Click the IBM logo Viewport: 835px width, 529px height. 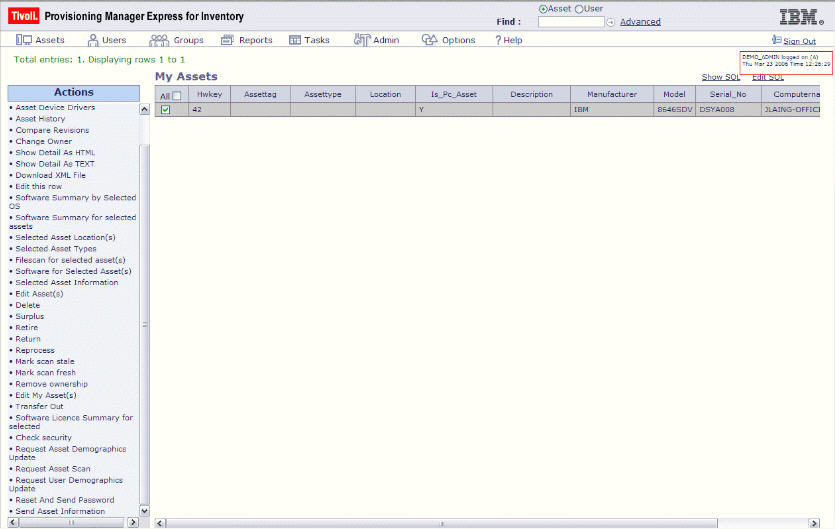coord(801,17)
